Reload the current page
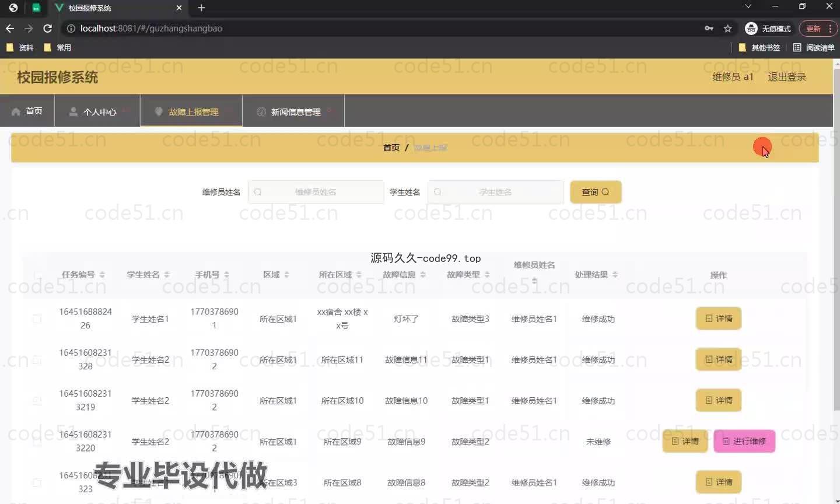The image size is (840, 504). tap(48, 28)
